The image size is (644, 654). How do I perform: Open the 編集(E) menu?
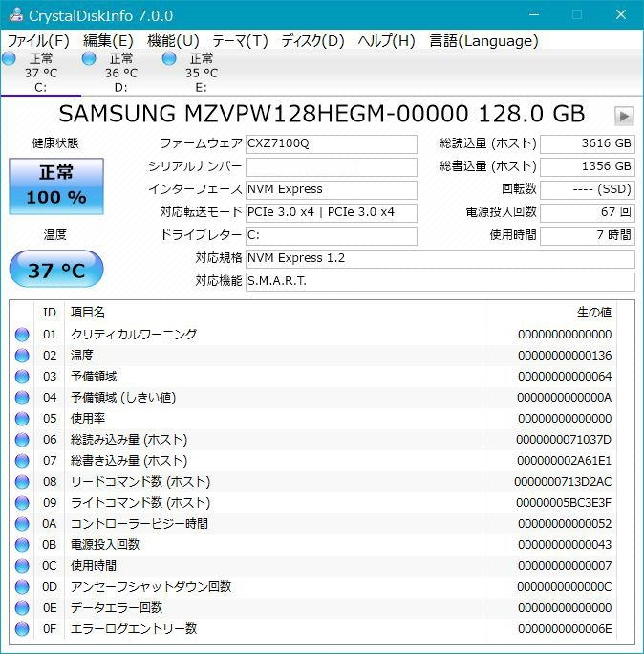click(x=108, y=41)
